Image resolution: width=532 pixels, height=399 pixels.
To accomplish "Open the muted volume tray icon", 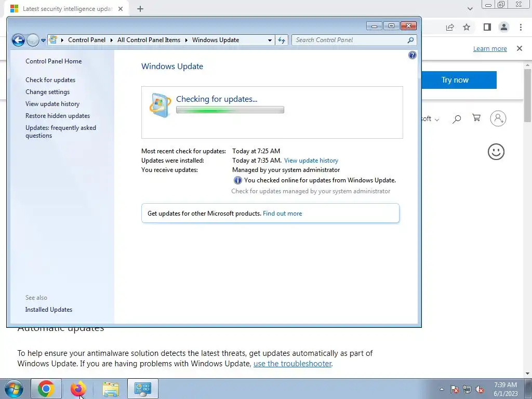I will pyautogui.click(x=480, y=390).
